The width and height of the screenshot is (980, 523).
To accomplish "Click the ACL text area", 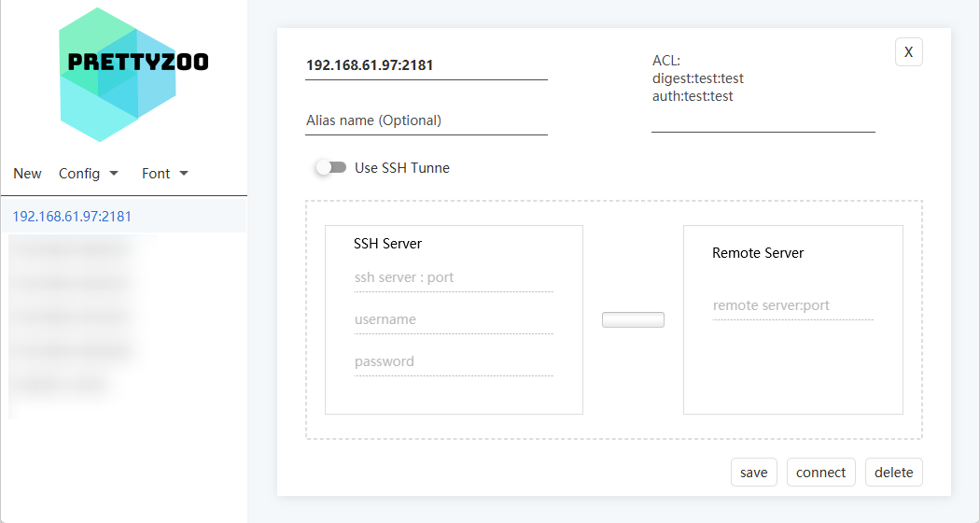I will [x=763, y=92].
